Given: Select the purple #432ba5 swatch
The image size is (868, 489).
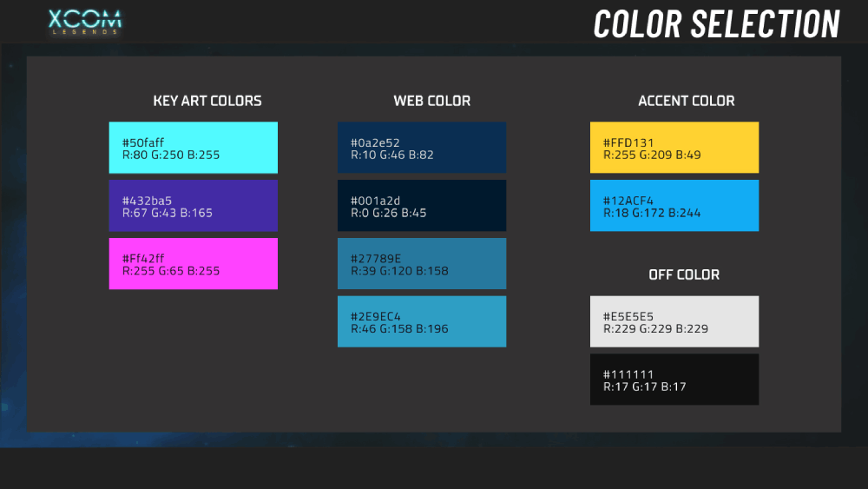Looking at the screenshot, I should pos(194,206).
